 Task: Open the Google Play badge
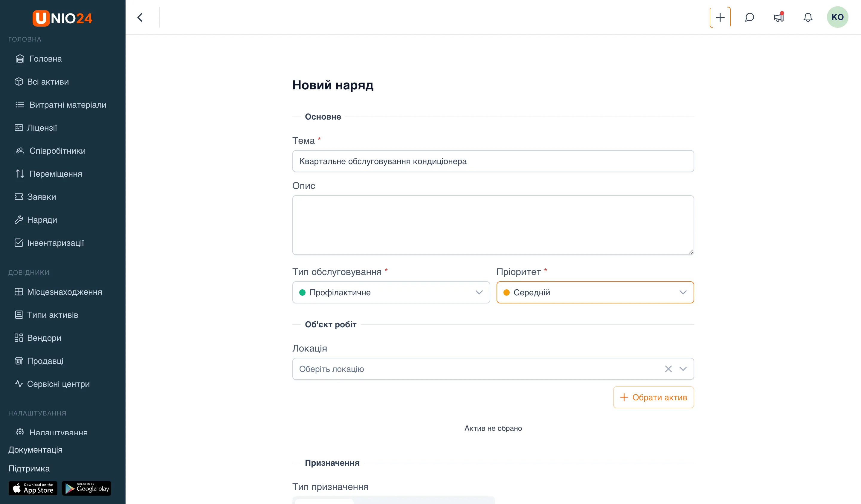tap(87, 488)
